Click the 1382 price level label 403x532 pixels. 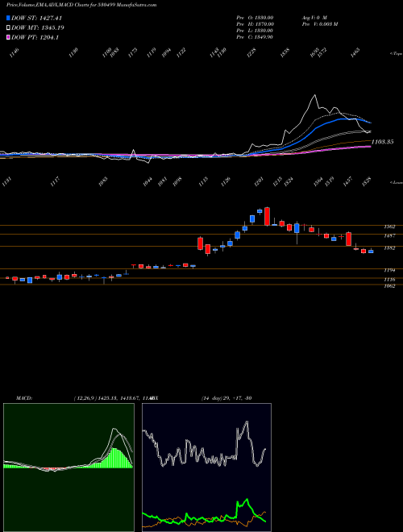coord(389,248)
